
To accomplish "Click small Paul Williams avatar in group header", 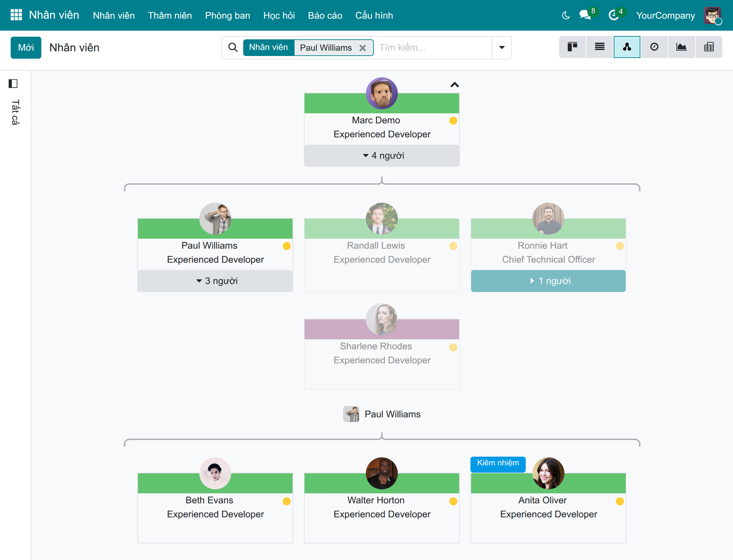I will pyautogui.click(x=351, y=414).
